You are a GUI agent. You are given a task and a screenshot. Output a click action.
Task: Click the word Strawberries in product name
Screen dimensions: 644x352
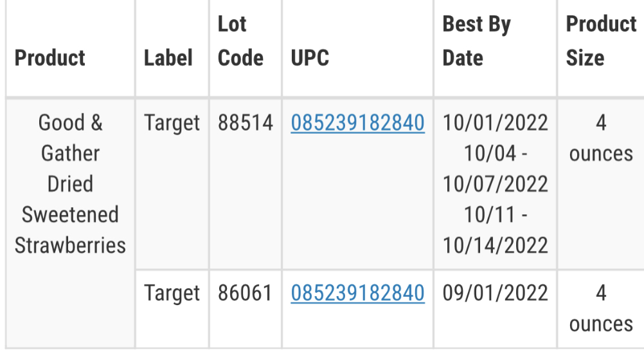tap(70, 245)
